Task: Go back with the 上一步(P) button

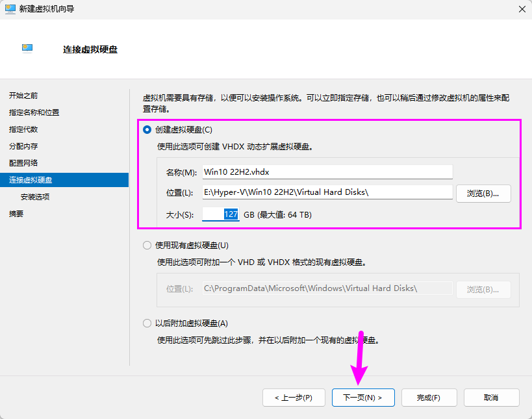Action: click(x=294, y=398)
